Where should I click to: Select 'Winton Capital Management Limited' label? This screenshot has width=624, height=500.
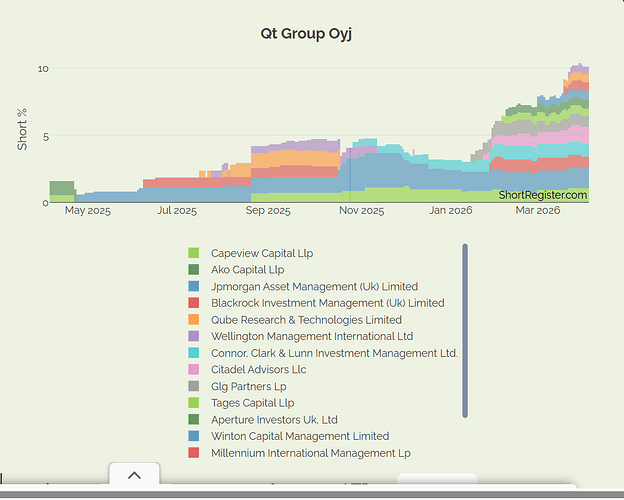coord(300,436)
